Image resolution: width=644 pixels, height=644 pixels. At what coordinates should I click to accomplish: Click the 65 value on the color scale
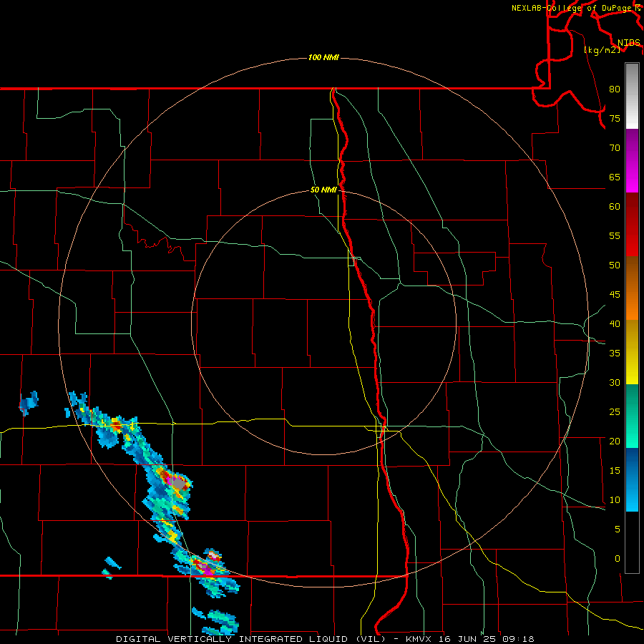(615, 177)
